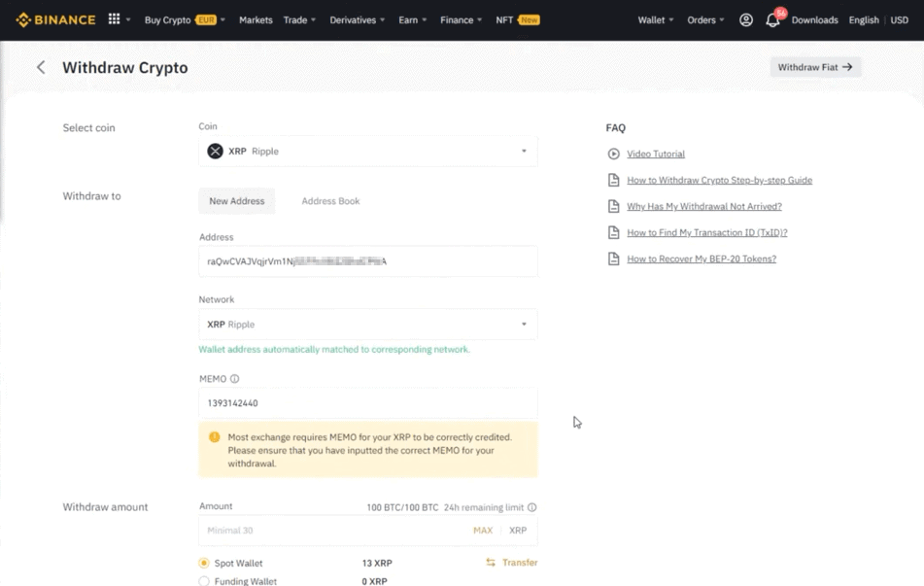Open the apps grid menu icon

tap(115, 19)
